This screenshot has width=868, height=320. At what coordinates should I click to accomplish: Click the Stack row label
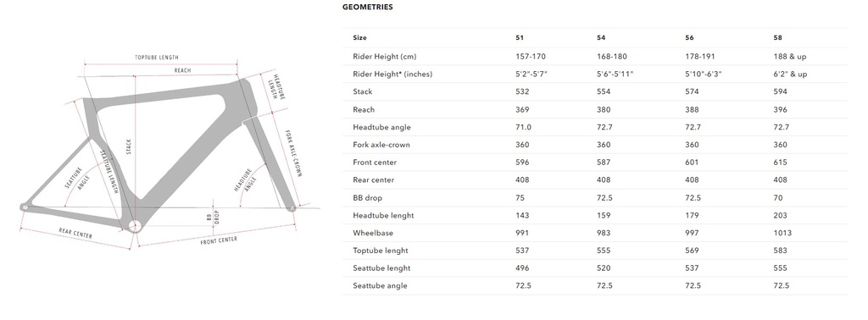click(363, 91)
